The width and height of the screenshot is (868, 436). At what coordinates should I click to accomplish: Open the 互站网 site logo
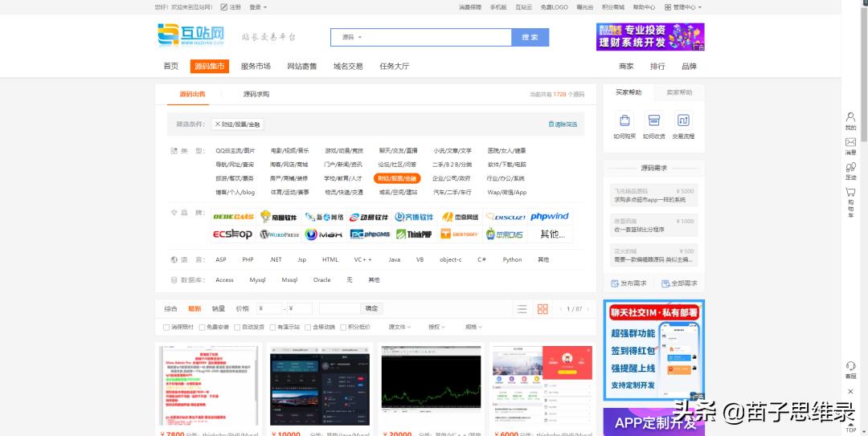[191, 35]
